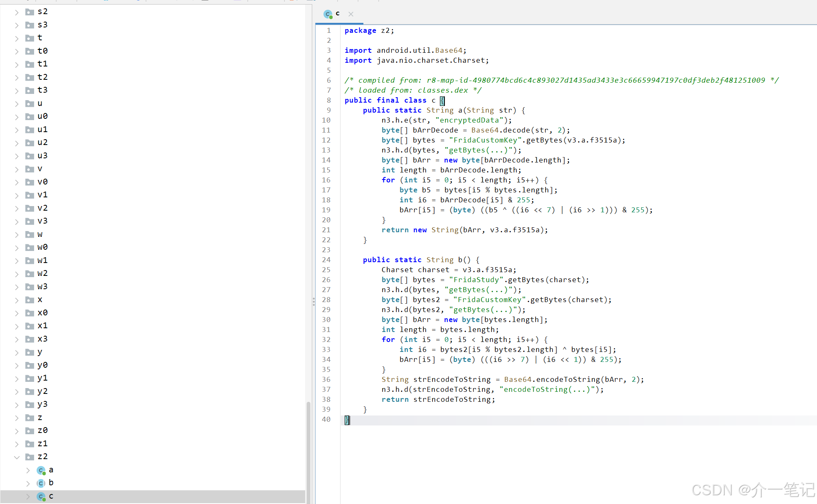Click the panel splitter drag handle

313,302
